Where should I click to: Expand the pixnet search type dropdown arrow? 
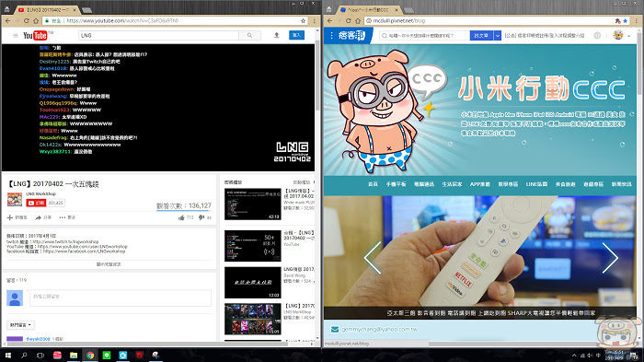(x=498, y=36)
